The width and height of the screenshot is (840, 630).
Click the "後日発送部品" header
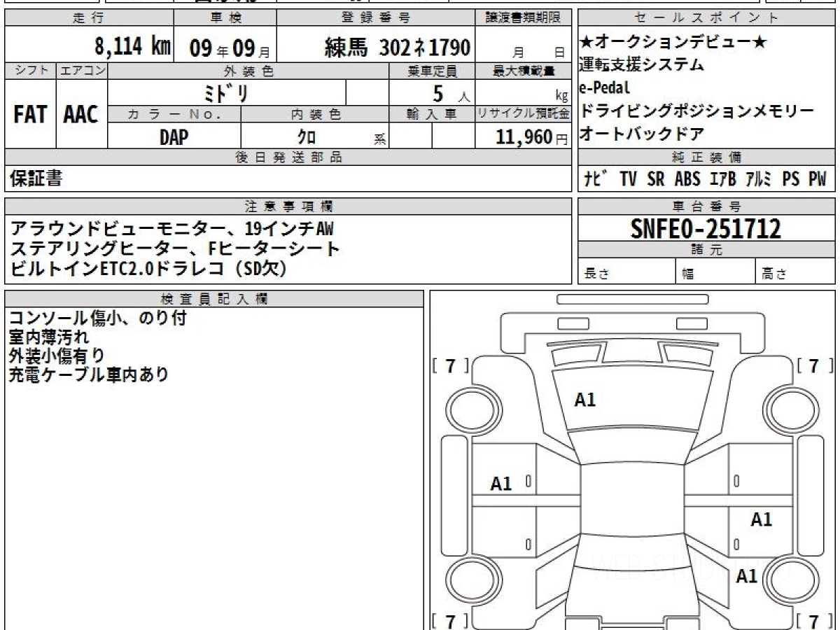click(x=288, y=157)
